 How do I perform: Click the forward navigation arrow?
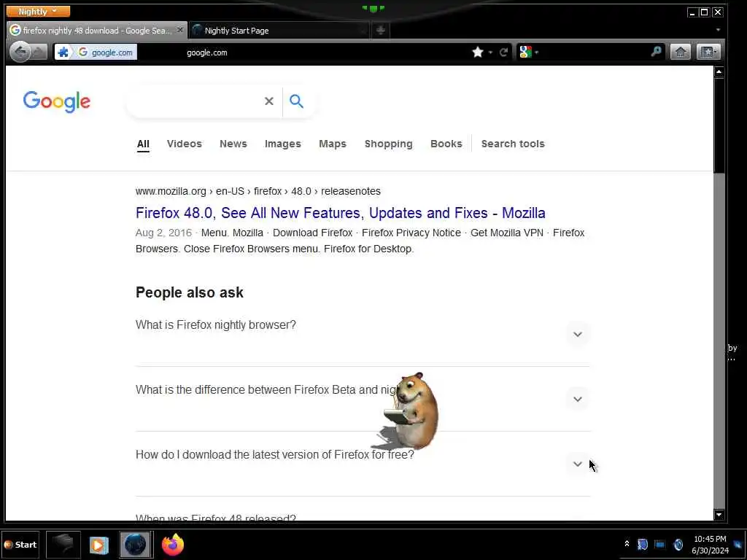pos(39,52)
